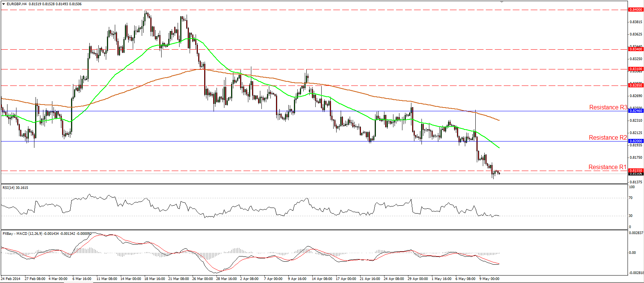644x283 pixels.
Task: Click the 17 Apr 00:00 time axis label
Action: point(346,279)
